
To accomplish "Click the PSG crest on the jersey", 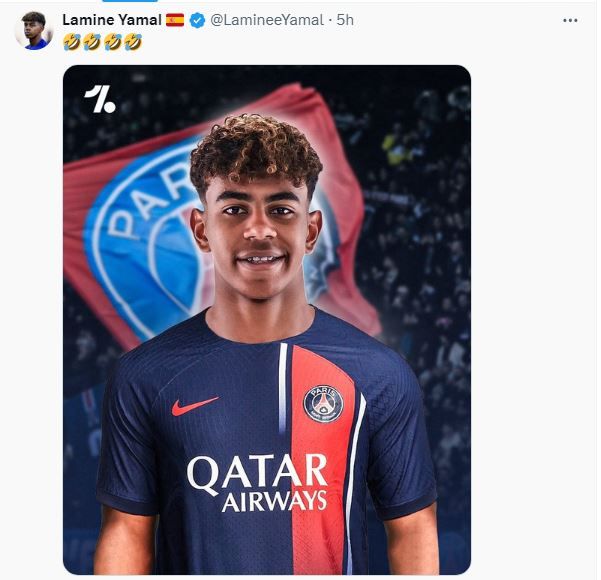I will coord(323,403).
